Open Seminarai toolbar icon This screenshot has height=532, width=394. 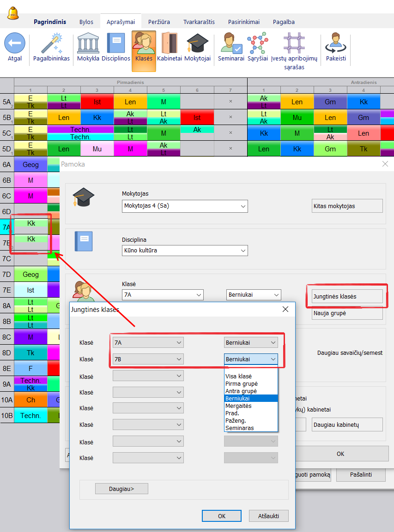click(x=230, y=44)
